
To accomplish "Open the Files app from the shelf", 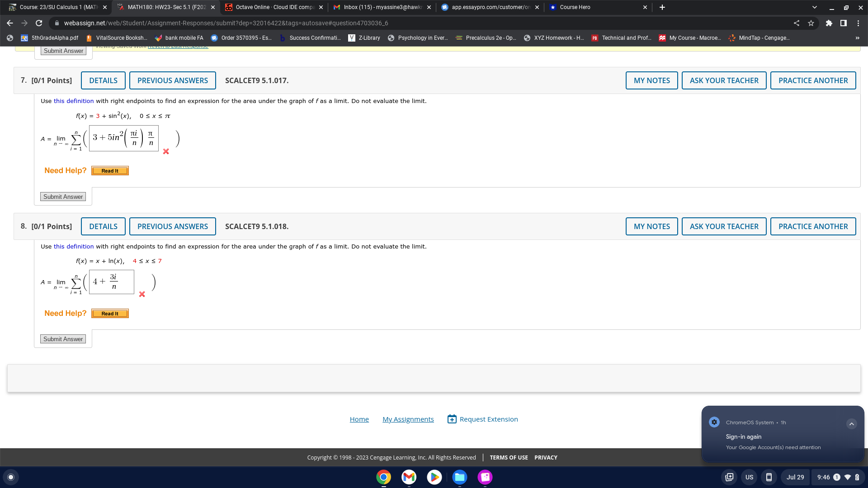I will pyautogui.click(x=459, y=477).
